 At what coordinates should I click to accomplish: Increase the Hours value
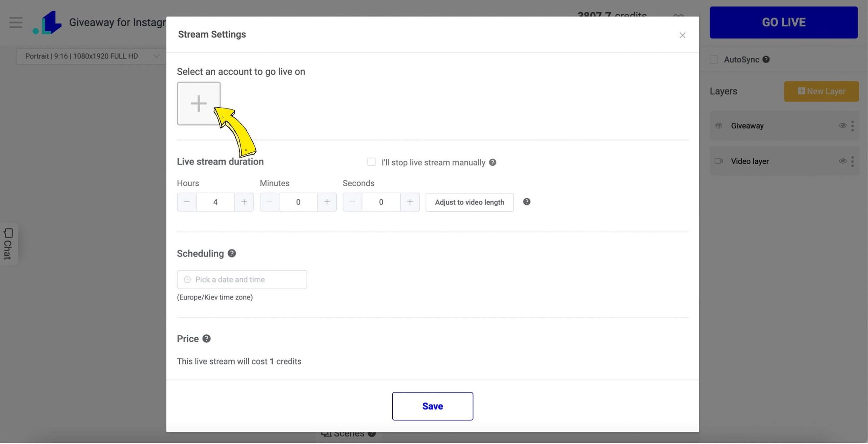click(x=244, y=202)
